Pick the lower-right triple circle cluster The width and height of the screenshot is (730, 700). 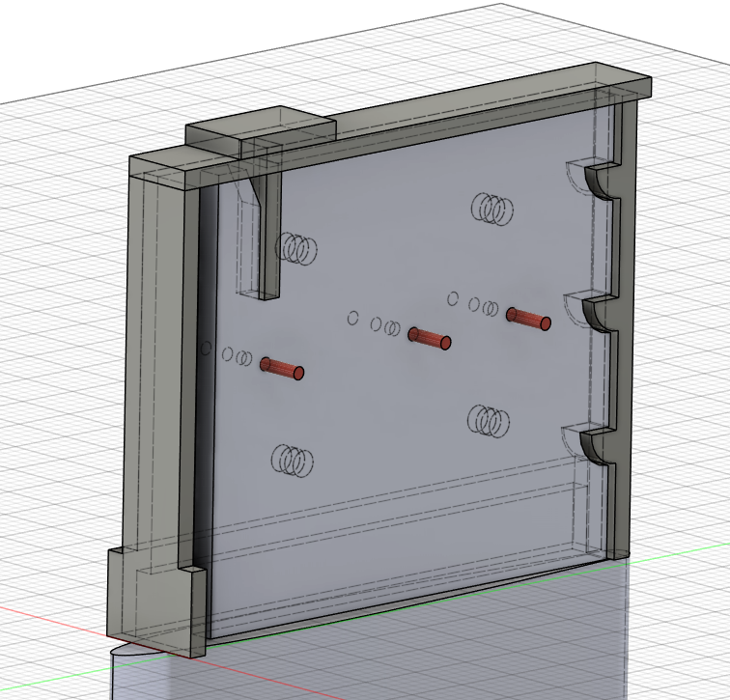490,420
